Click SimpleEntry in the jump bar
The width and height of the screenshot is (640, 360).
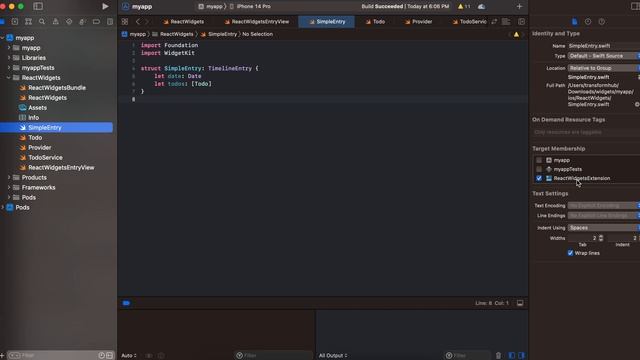(218, 34)
